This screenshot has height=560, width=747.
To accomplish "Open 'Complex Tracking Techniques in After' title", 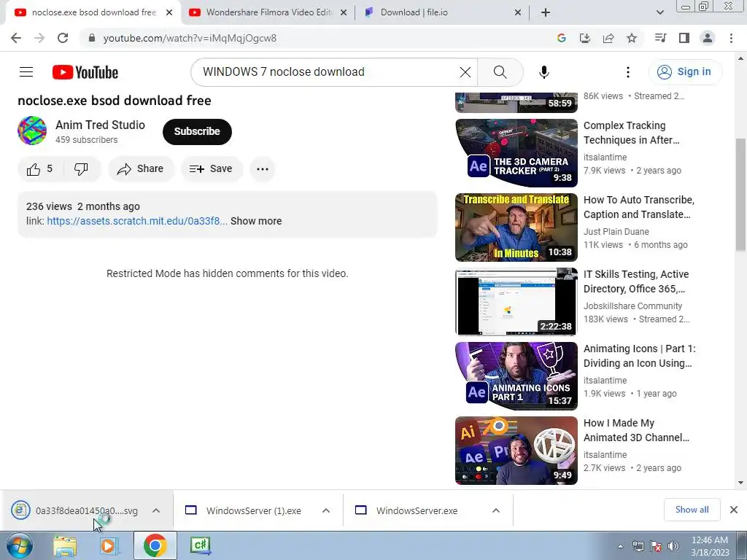I will point(632,133).
